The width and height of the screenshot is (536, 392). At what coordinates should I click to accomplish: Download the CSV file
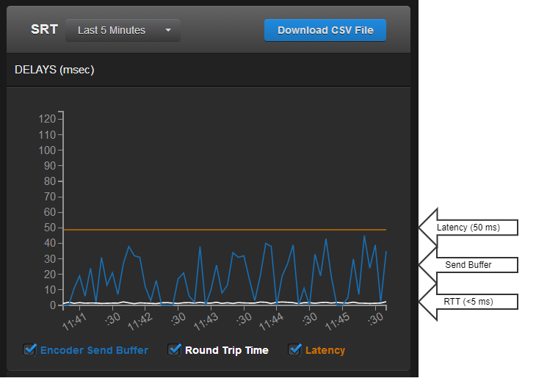point(325,30)
